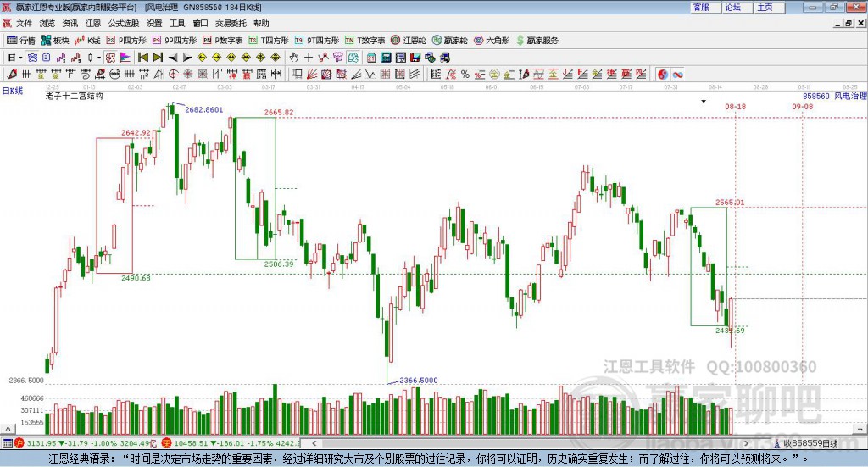
Task: Select the circle target cycle tool
Action: click(x=173, y=74)
